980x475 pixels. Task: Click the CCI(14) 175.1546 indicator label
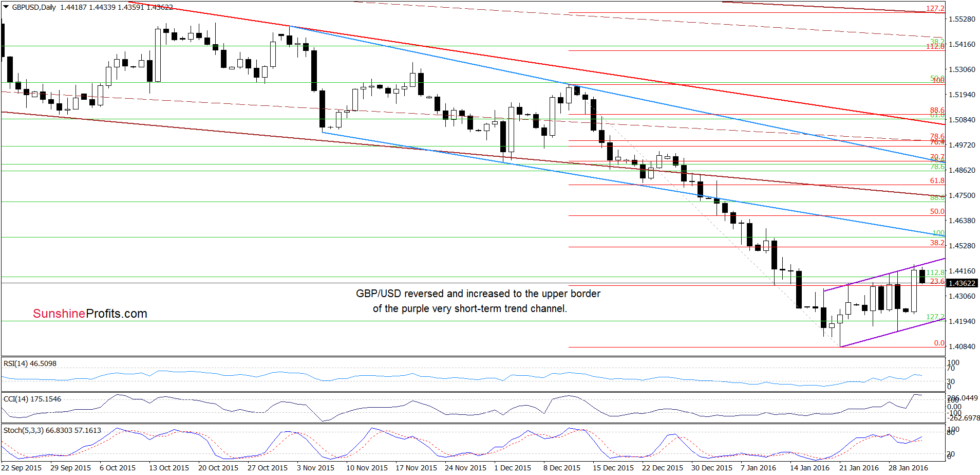[x=32, y=399]
